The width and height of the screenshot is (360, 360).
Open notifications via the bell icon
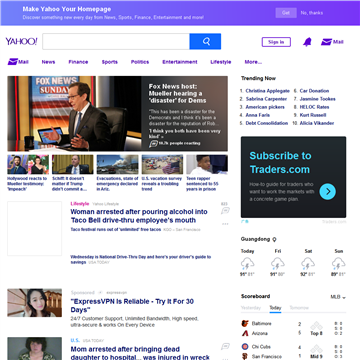pyautogui.click(x=307, y=42)
